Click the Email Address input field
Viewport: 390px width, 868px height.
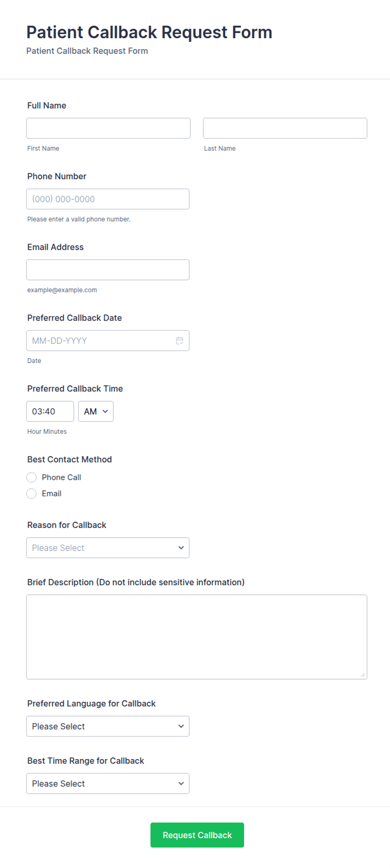coord(108,270)
